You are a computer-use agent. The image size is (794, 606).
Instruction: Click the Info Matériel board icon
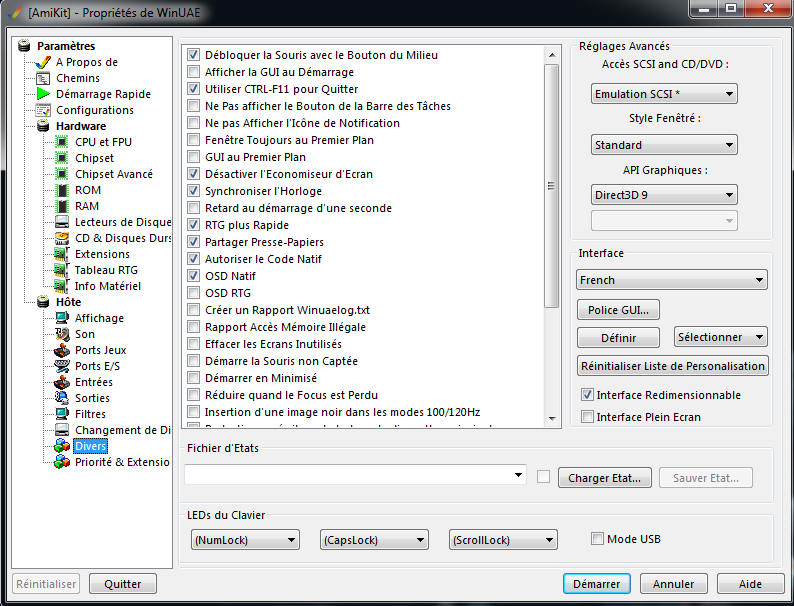62,286
